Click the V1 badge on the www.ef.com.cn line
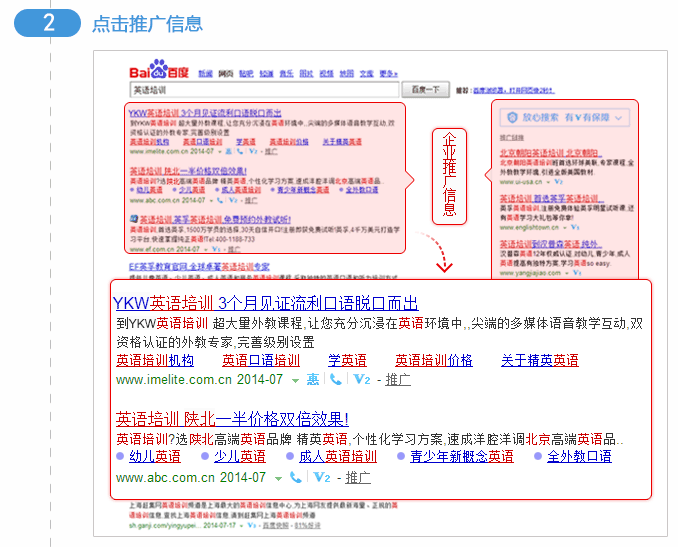The image size is (678, 547). pyautogui.click(x=217, y=249)
